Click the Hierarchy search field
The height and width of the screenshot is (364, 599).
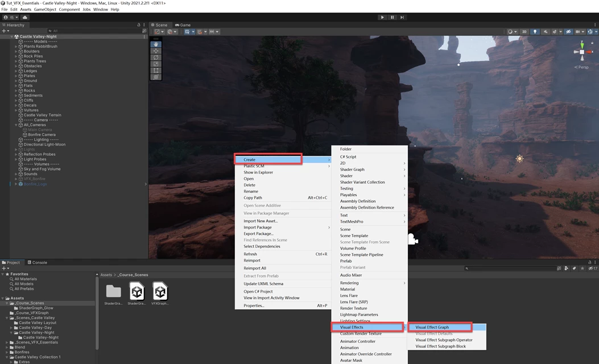[94, 31]
